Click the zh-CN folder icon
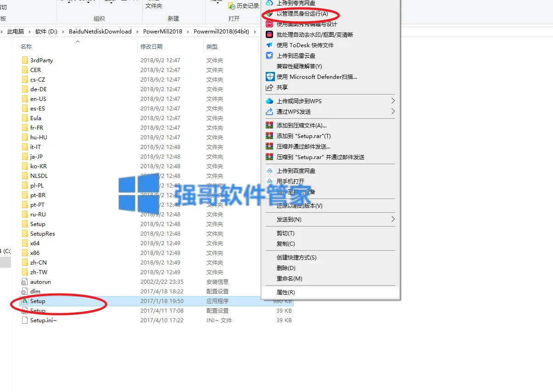553x392 pixels. click(x=25, y=262)
